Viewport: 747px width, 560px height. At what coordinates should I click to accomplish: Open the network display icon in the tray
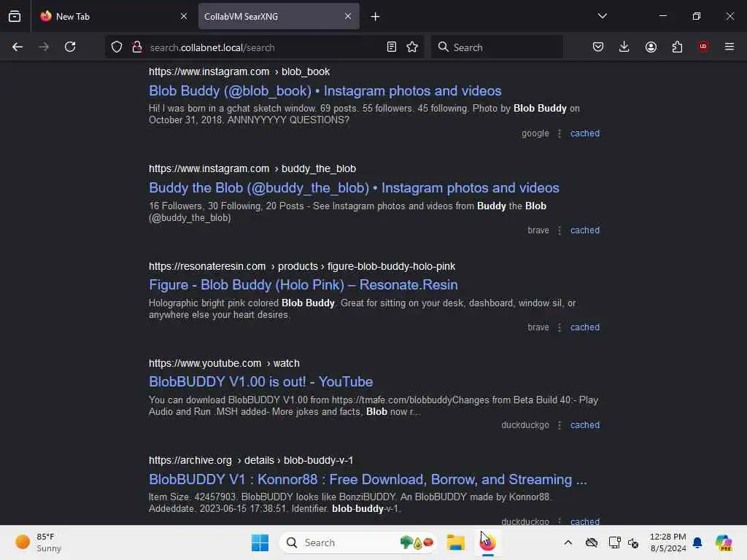(614, 542)
